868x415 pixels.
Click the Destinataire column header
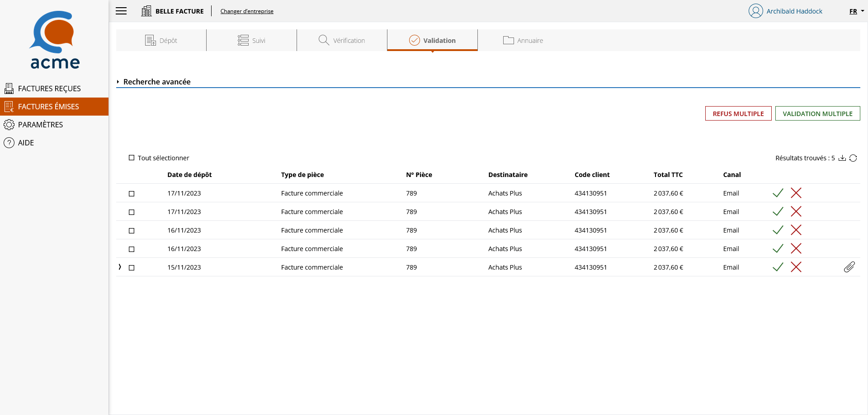(508, 175)
